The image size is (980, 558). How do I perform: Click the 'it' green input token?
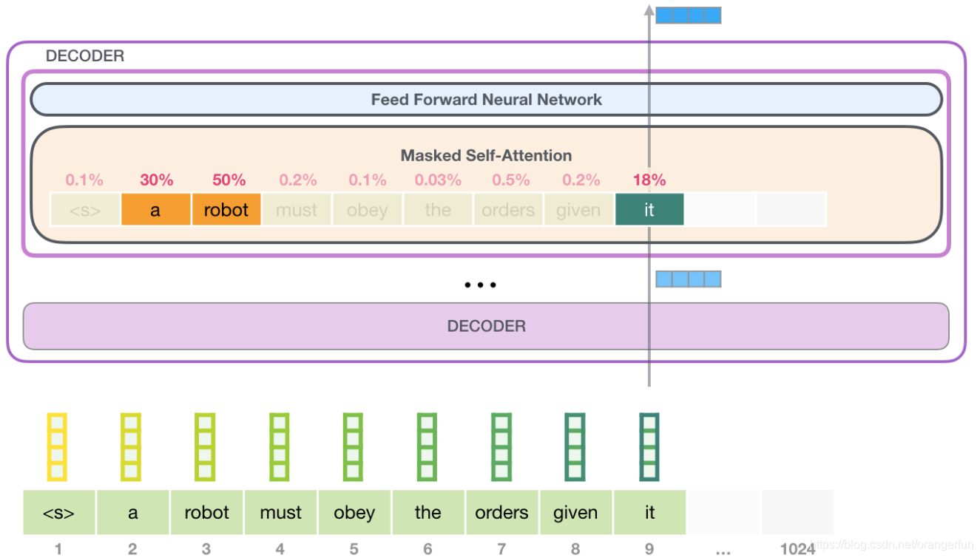coord(649,512)
